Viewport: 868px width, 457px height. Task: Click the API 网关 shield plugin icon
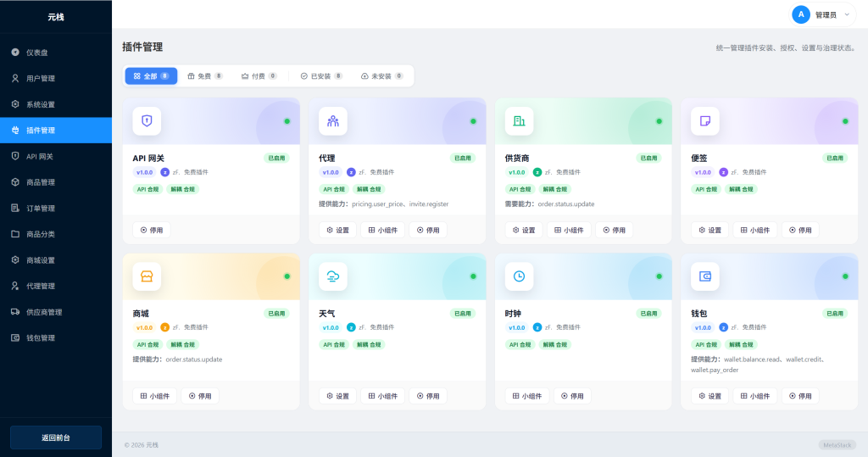147,121
